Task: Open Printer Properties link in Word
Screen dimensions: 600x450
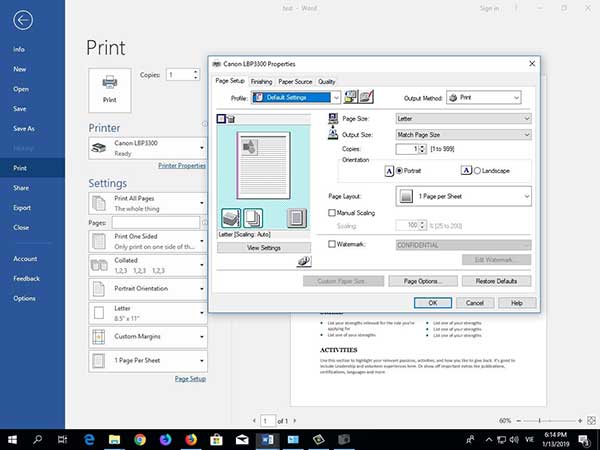Action: coord(182,166)
